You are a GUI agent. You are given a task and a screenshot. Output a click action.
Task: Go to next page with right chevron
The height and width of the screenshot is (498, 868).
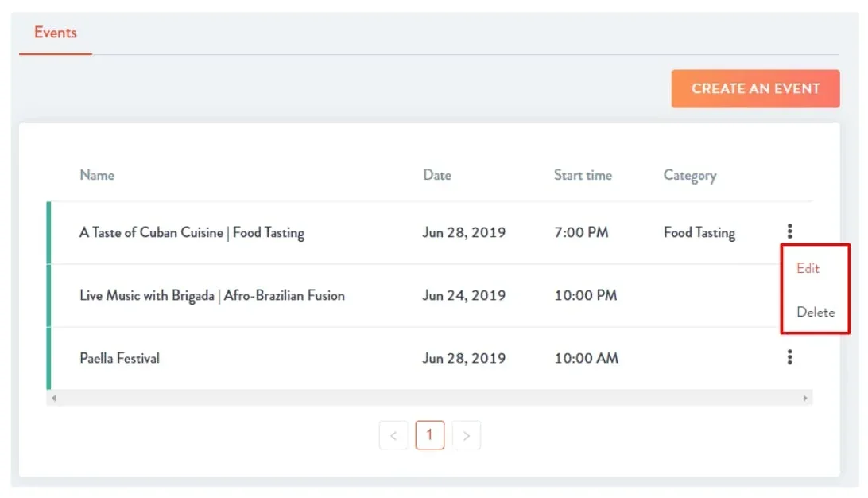[x=466, y=435]
